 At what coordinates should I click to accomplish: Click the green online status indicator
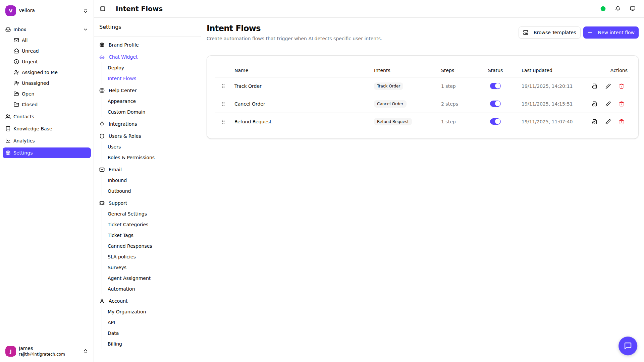click(x=603, y=9)
